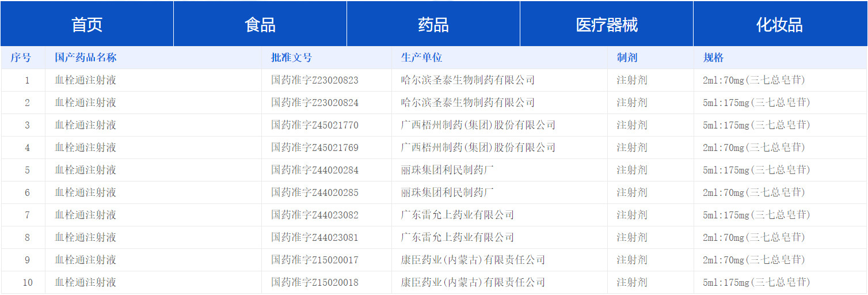Screen dimensions: 868x295
Task: Click 2ml:70mg specification in row 4
Action: point(754,147)
